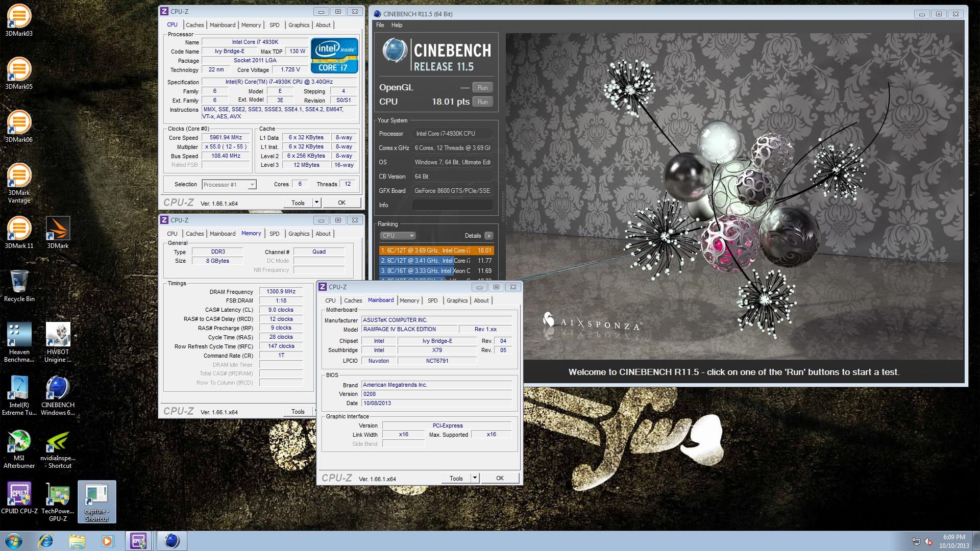Image resolution: width=980 pixels, height=551 pixels.
Task: Click the Core Speed value 5961.94 MHz
Action: [226, 138]
